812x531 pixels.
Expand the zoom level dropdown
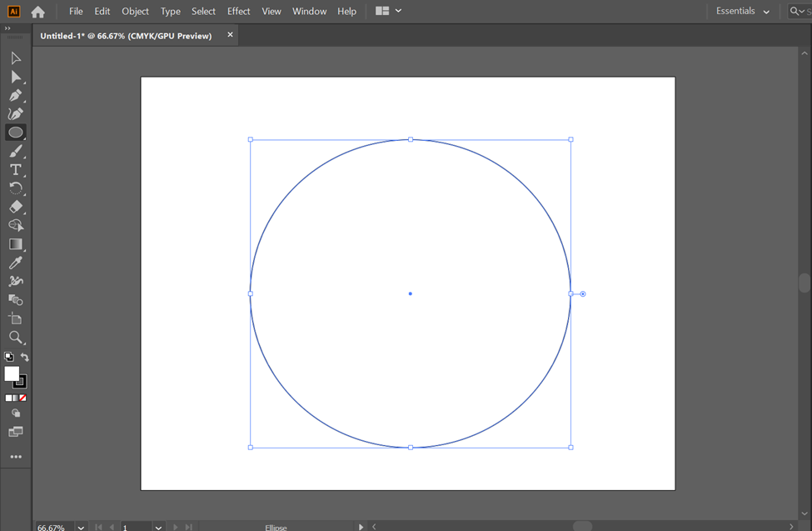tap(81, 527)
